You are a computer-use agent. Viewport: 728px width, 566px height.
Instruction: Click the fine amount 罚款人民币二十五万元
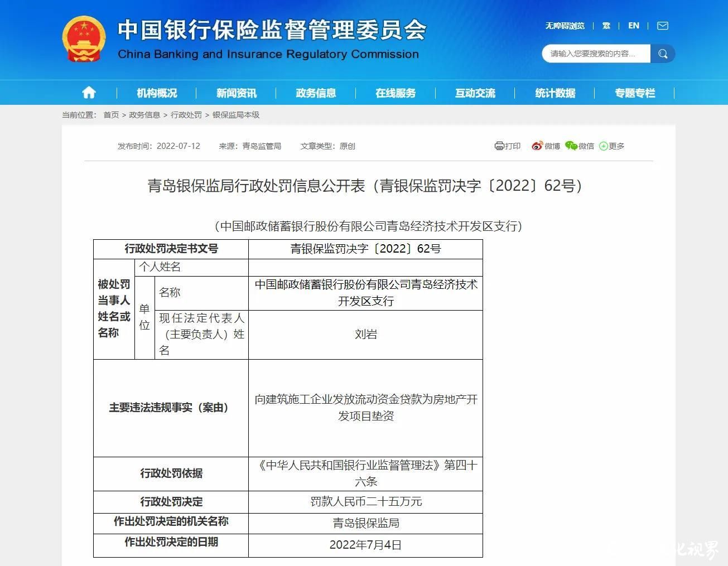[365, 502]
